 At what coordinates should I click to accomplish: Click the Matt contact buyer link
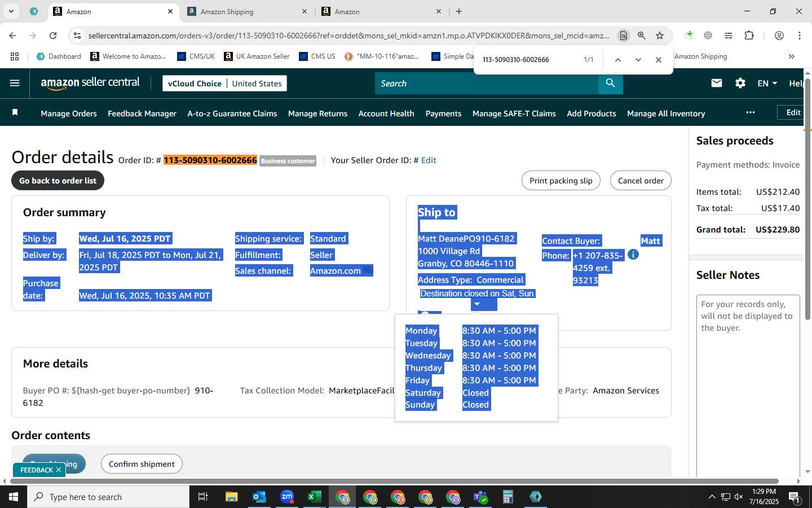[x=650, y=241]
